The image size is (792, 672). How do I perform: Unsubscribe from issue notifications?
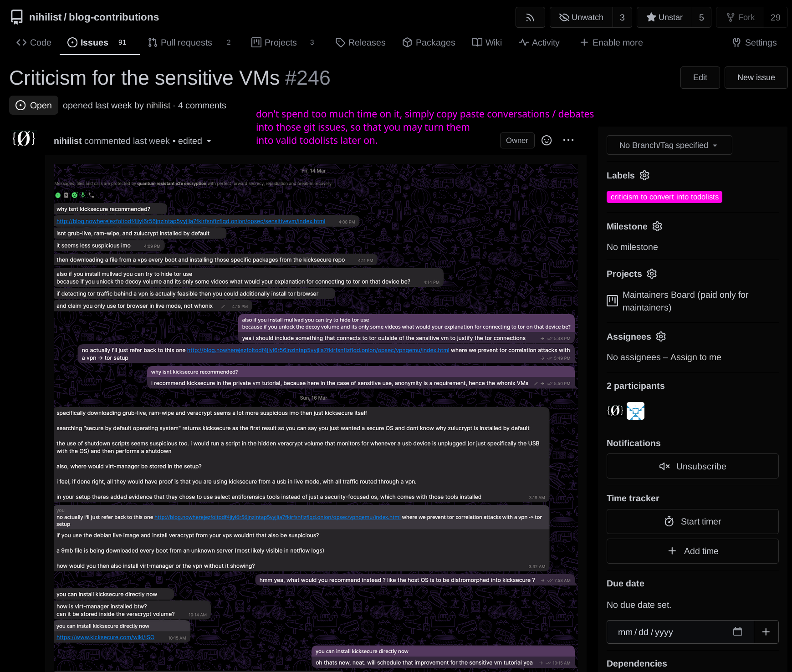coord(692,466)
